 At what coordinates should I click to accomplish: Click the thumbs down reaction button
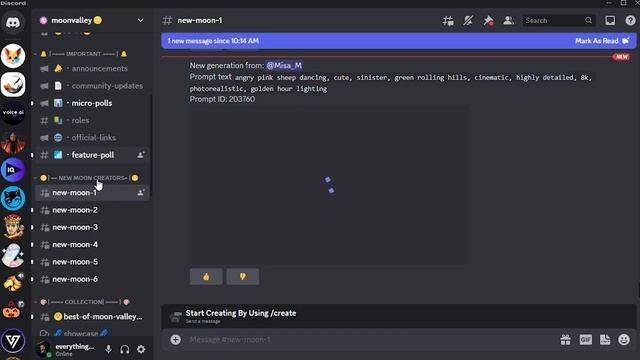pyautogui.click(x=242, y=276)
